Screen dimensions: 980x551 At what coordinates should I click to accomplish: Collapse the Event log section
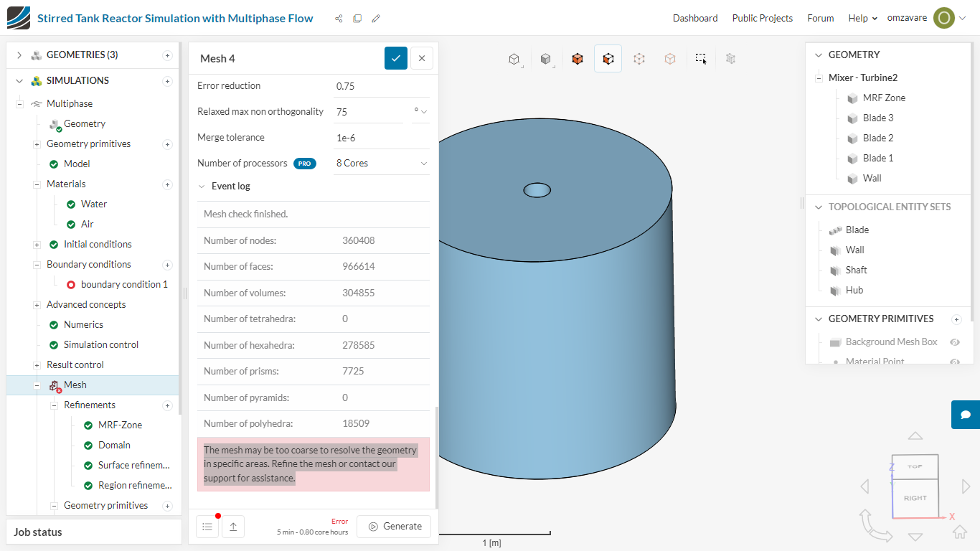[x=202, y=187]
